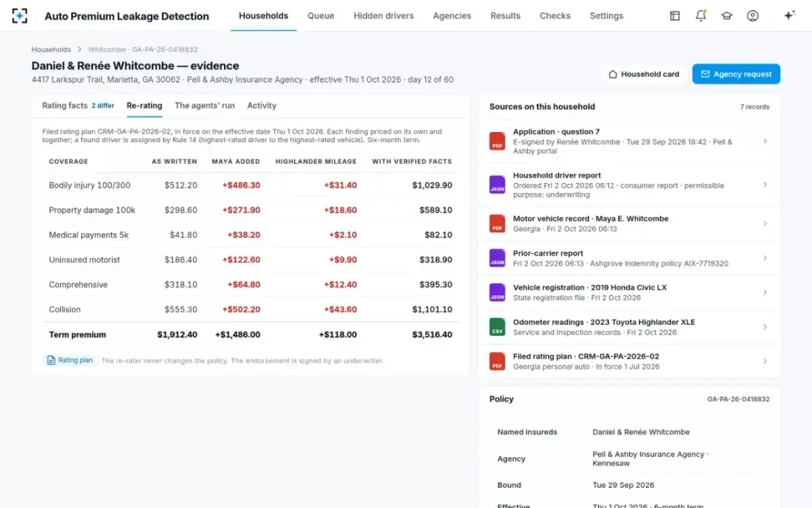Open the Checks nav tab
The image size is (812, 508).
[555, 16]
